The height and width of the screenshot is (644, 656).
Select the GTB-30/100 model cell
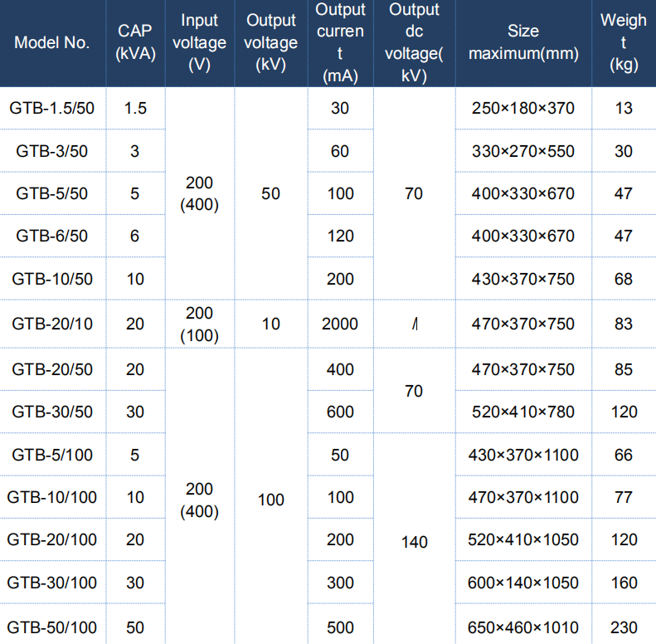pos(52,583)
